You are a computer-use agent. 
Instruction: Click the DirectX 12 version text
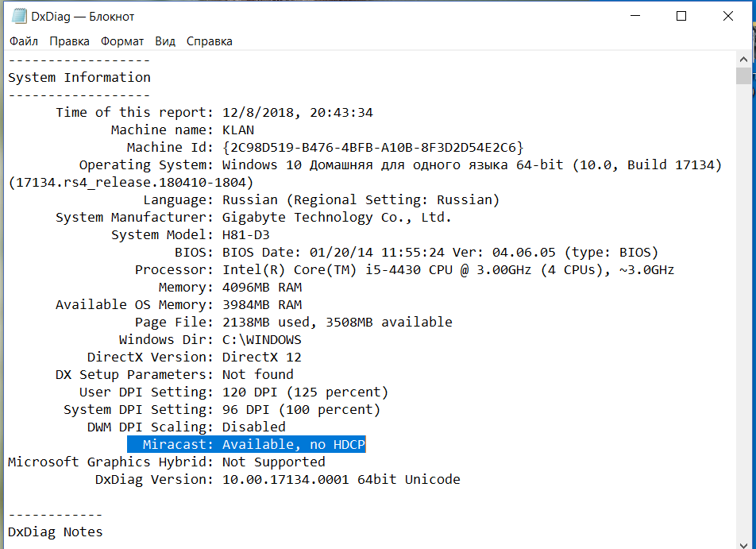pos(261,358)
